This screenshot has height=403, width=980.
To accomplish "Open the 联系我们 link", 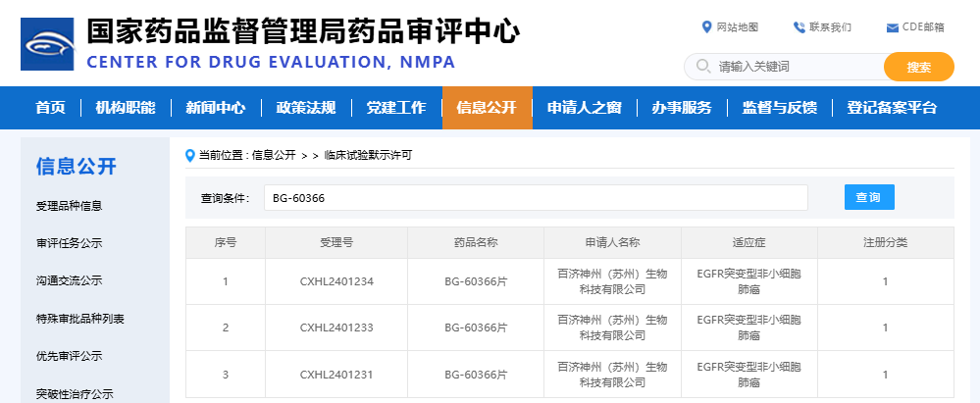I will coord(830,27).
